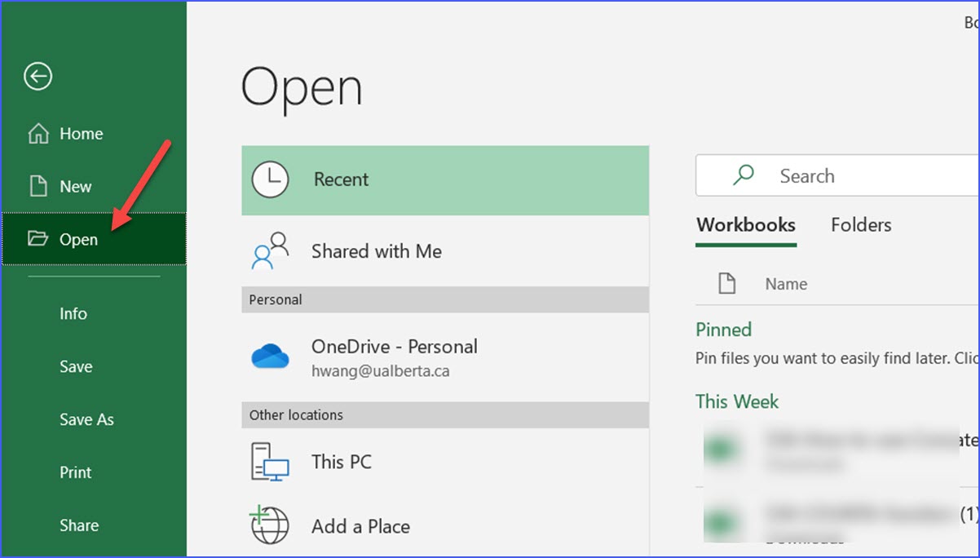980x558 pixels.
Task: Click the New blank document icon
Action: [38, 186]
